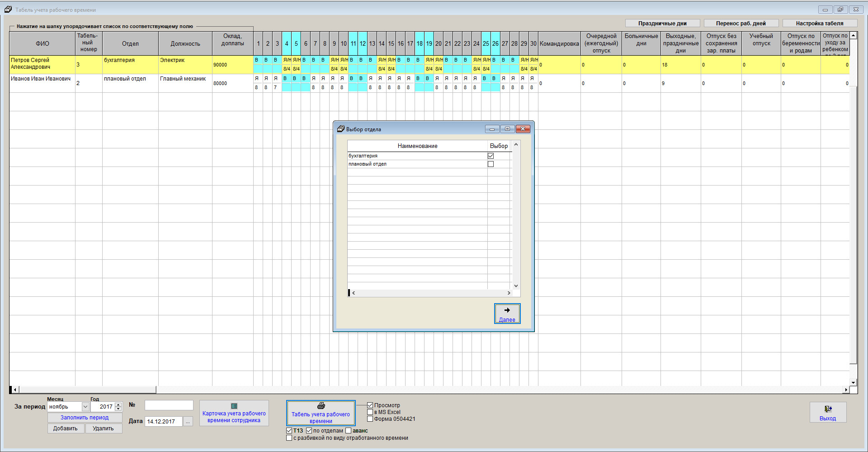
Task: Click scroll-left arrow of main table
Action: coord(15,390)
